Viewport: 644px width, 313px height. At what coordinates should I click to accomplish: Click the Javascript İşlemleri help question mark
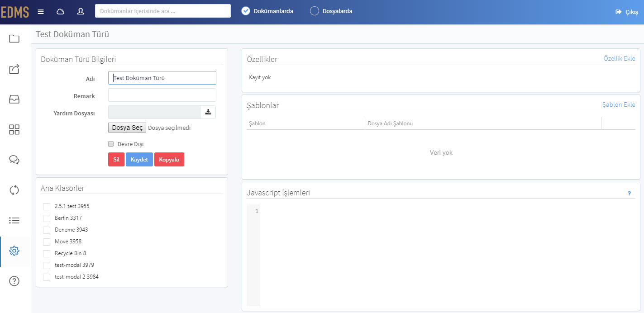629,194
